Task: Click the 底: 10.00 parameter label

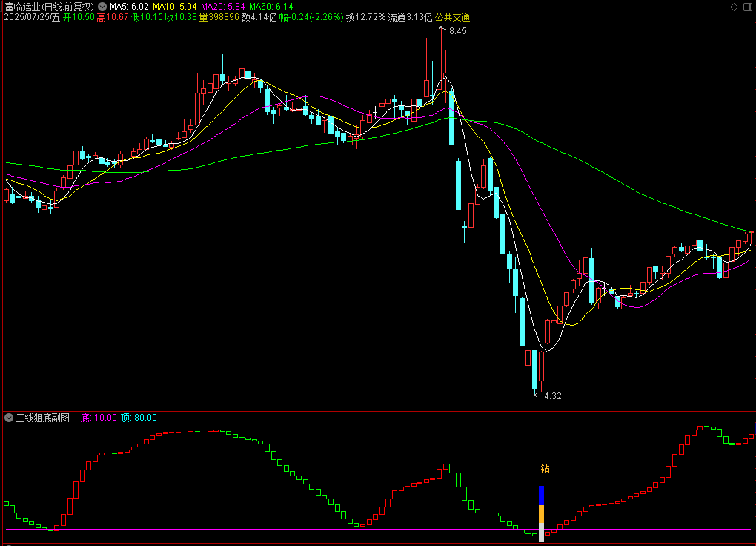Action: tap(99, 418)
